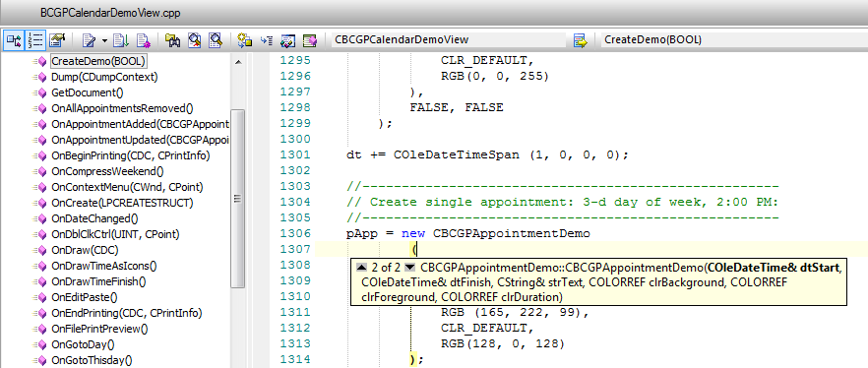868x368 pixels.
Task: Click the indent lines toolbar icon
Action: 267,39
